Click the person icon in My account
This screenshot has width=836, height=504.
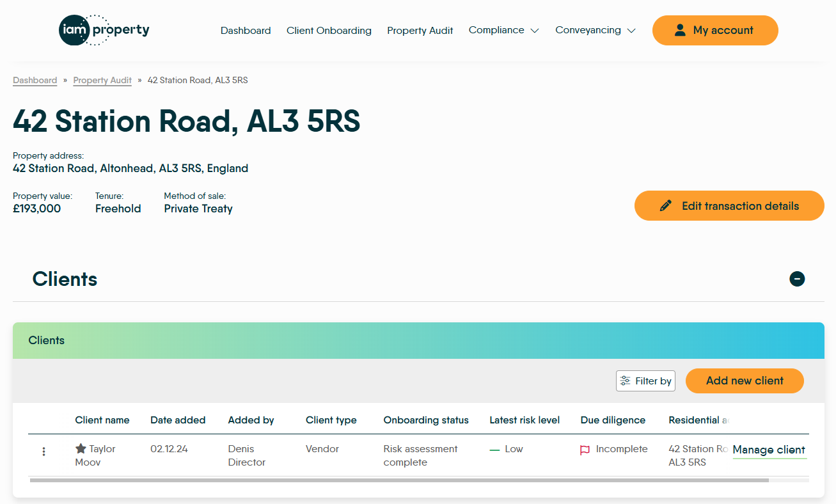680,30
